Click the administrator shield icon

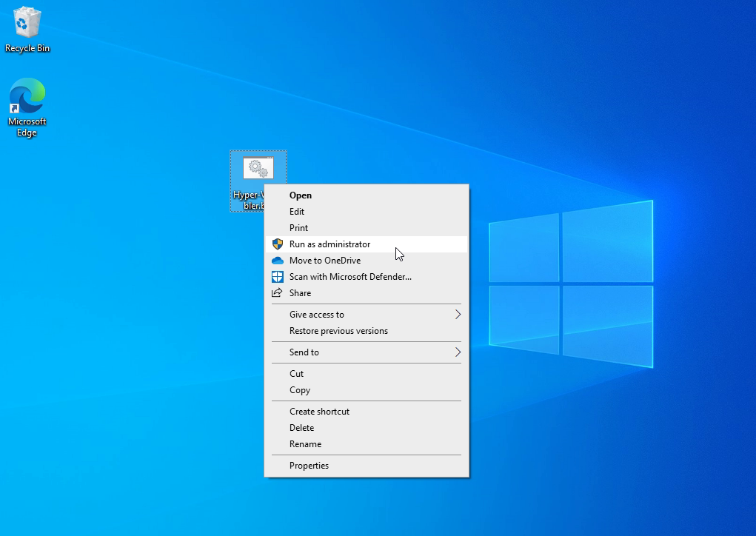pyautogui.click(x=277, y=244)
